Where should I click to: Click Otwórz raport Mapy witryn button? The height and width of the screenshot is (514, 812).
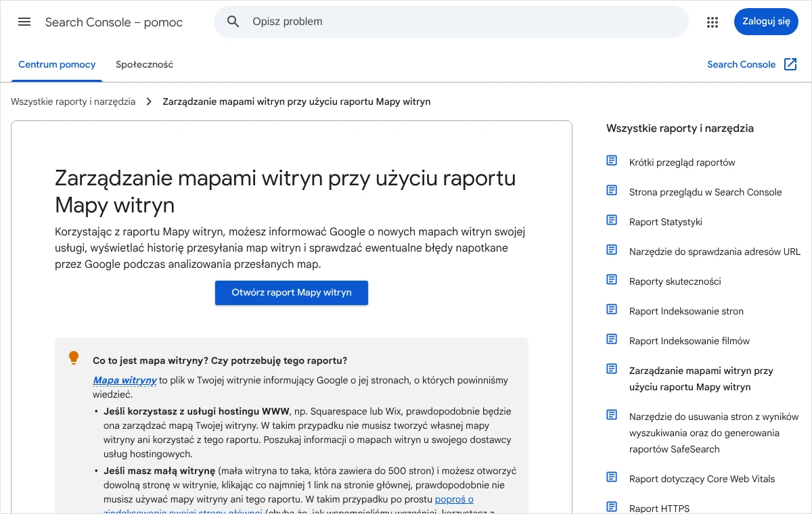click(x=292, y=293)
